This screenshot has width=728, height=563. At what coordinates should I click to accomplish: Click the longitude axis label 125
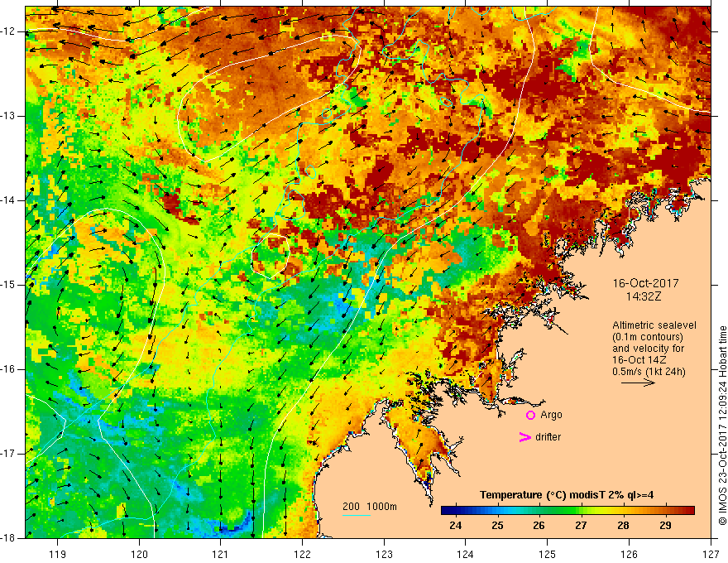tap(548, 554)
